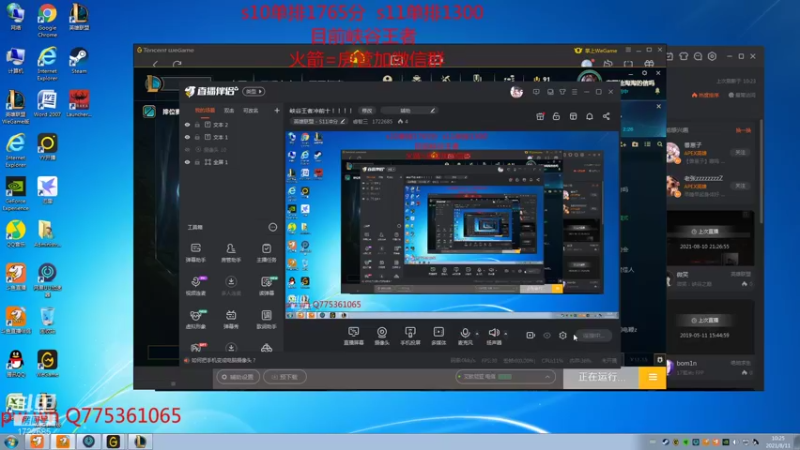The image size is (800, 450).
Task: Expand the speaker options arrow
Action: (506, 334)
